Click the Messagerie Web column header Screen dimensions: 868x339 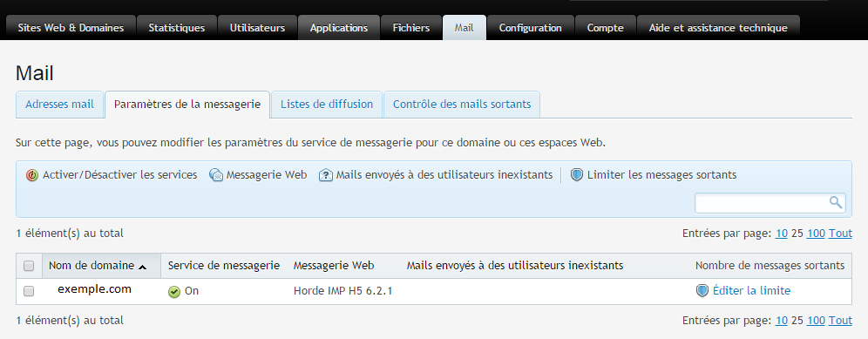click(334, 266)
